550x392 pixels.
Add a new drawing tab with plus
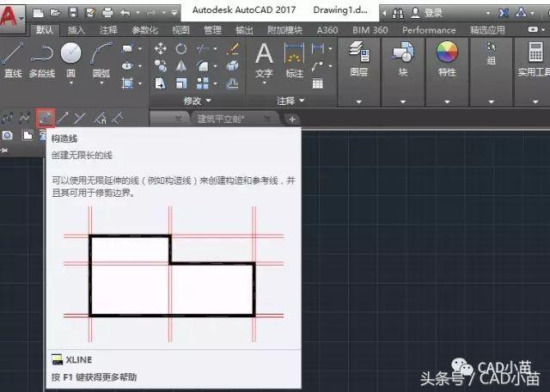(292, 119)
